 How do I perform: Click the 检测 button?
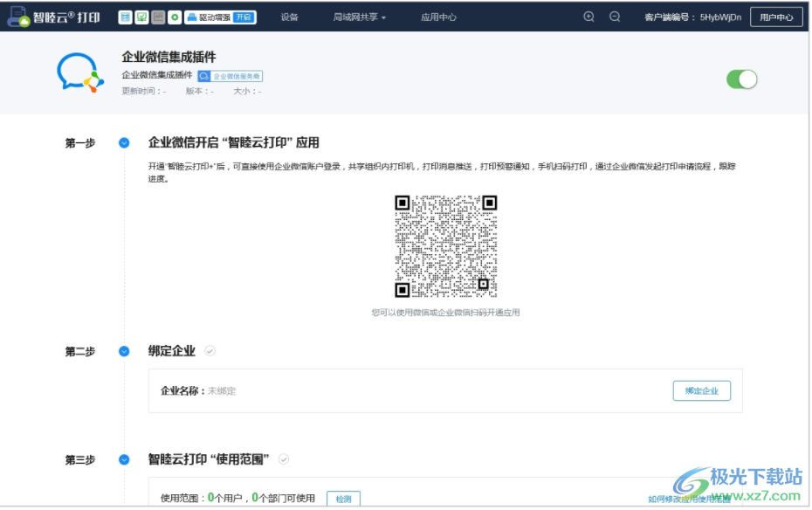tap(343, 499)
